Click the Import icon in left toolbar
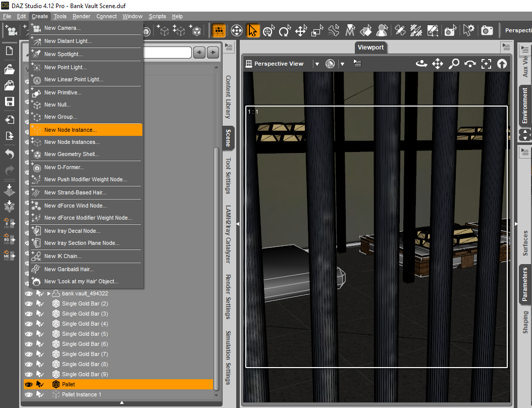 click(9, 120)
